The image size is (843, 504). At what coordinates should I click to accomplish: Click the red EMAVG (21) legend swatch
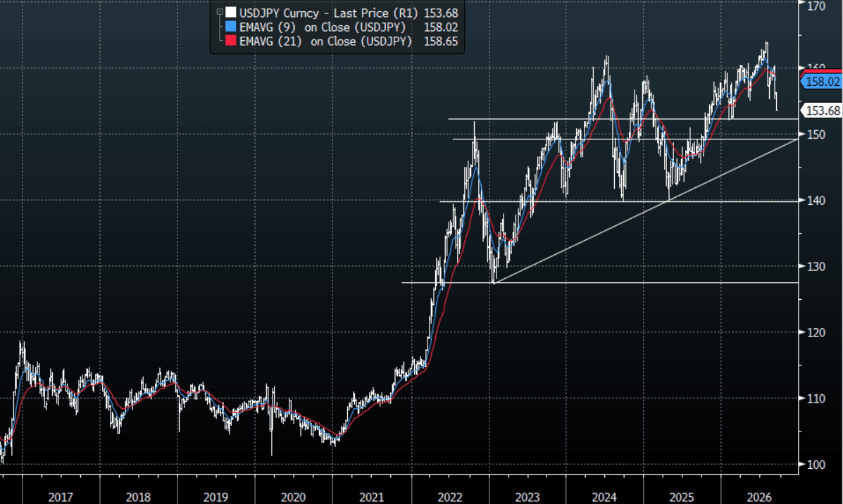[230, 42]
